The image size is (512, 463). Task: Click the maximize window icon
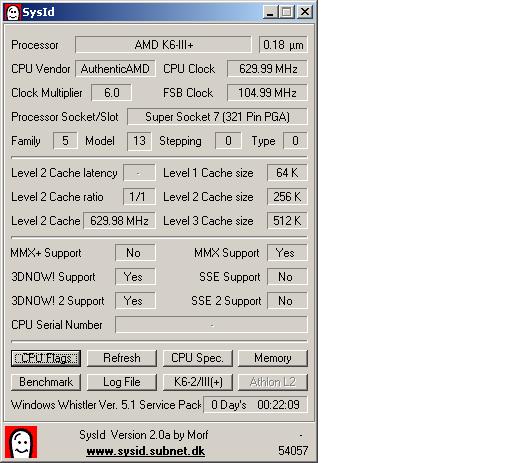[287, 12]
